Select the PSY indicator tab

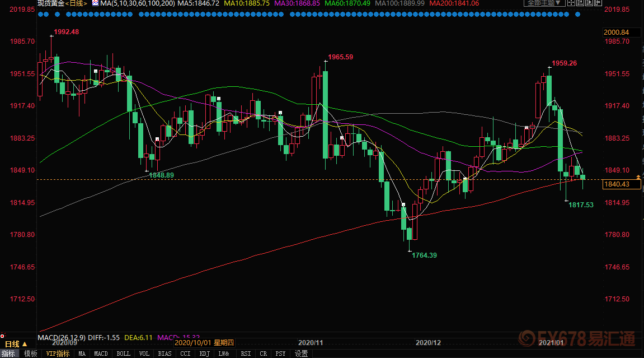tap(280, 354)
